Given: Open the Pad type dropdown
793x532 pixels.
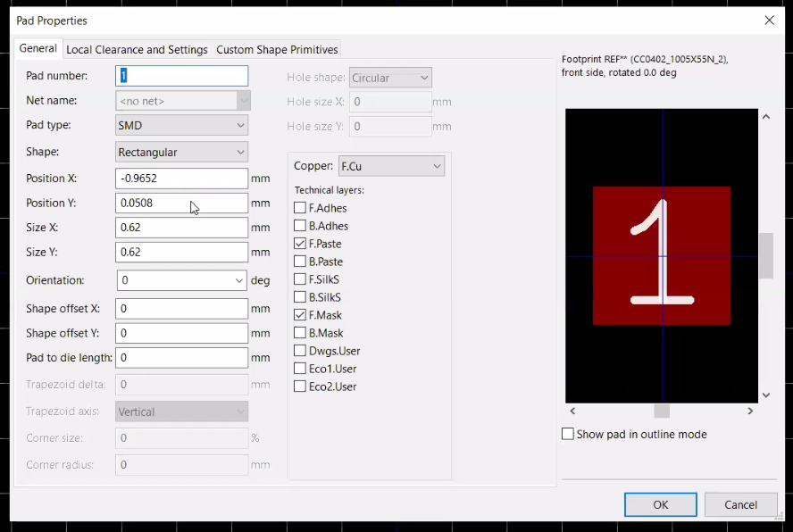Looking at the screenshot, I should pyautogui.click(x=182, y=126).
